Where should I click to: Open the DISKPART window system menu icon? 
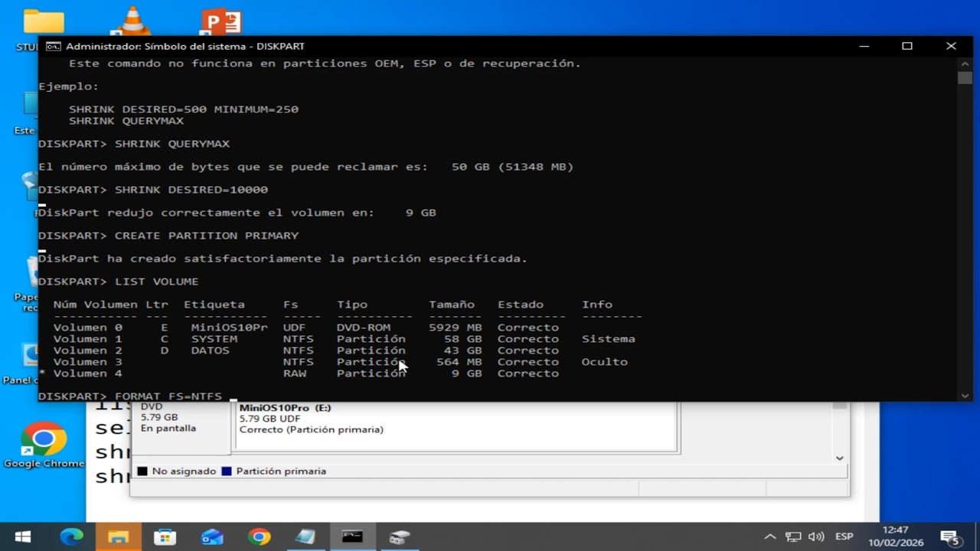(53, 47)
